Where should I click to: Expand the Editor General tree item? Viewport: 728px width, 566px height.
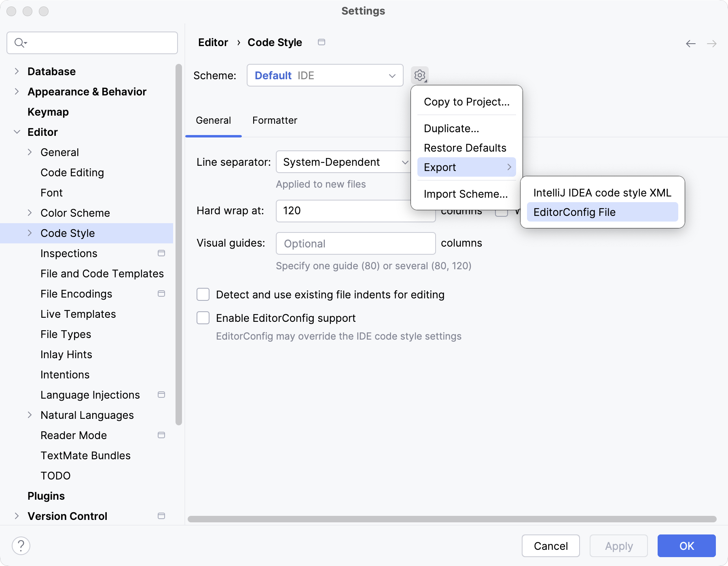pos(30,152)
